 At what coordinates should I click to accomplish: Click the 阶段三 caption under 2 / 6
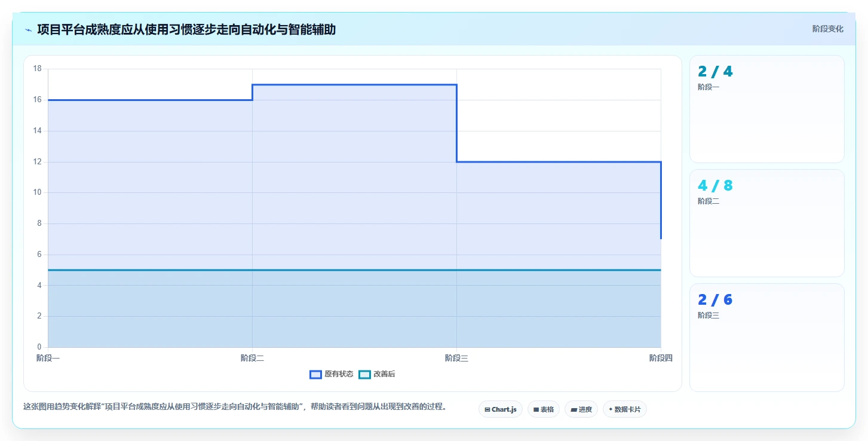(708, 316)
